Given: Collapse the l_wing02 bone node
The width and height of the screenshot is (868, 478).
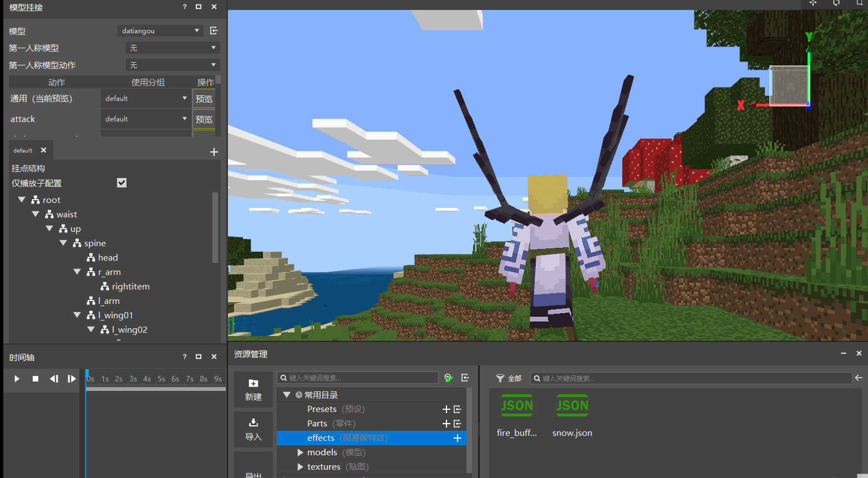Looking at the screenshot, I should pos(91,329).
